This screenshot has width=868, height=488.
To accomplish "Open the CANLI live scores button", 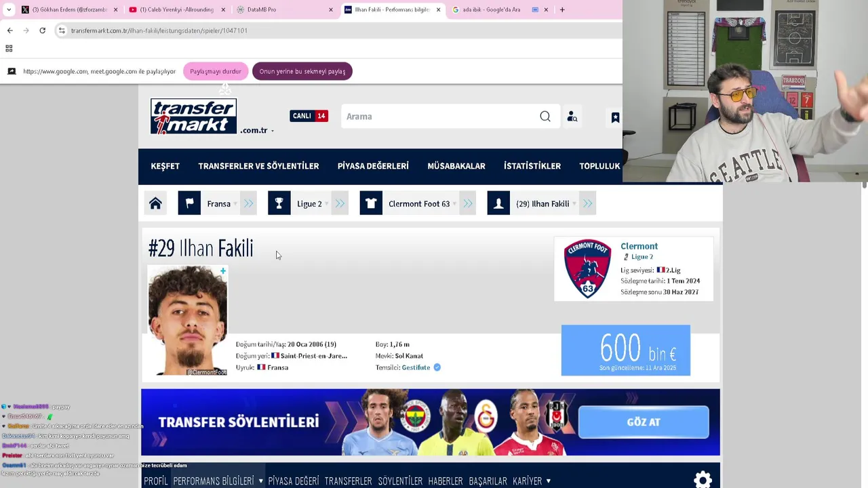I will click(309, 116).
